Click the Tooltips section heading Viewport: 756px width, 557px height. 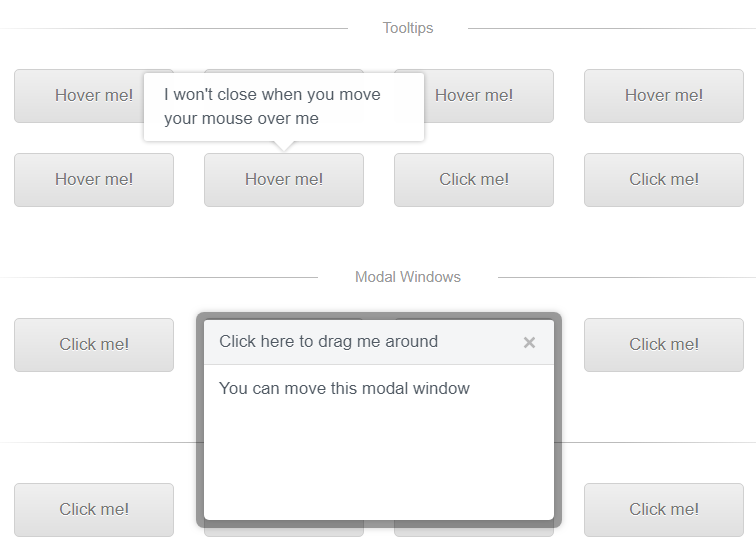click(408, 28)
